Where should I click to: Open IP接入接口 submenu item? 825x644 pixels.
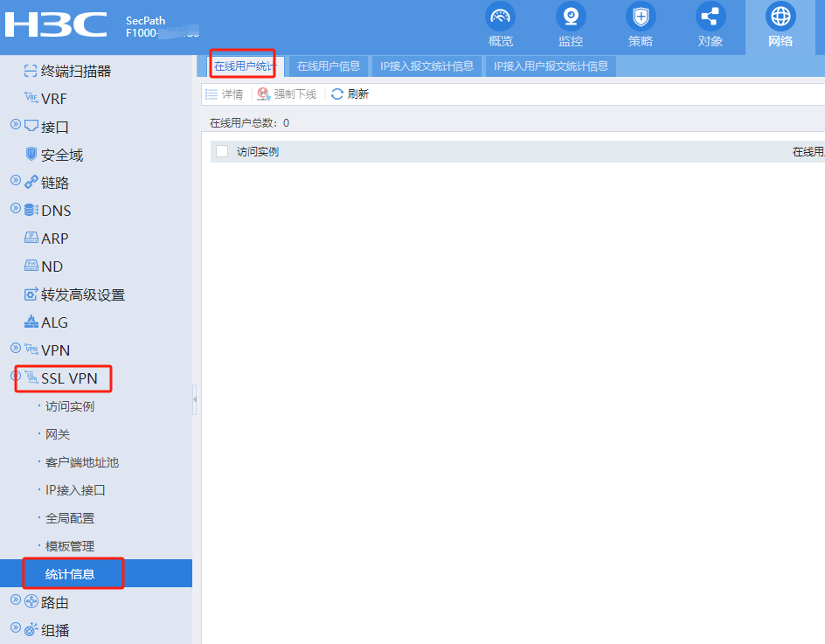tap(75, 490)
